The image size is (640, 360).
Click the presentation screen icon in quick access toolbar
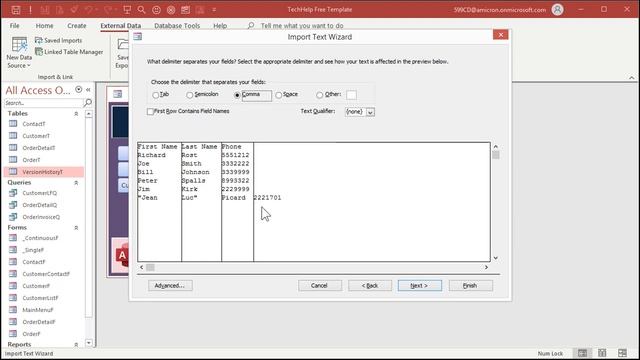point(127,9)
